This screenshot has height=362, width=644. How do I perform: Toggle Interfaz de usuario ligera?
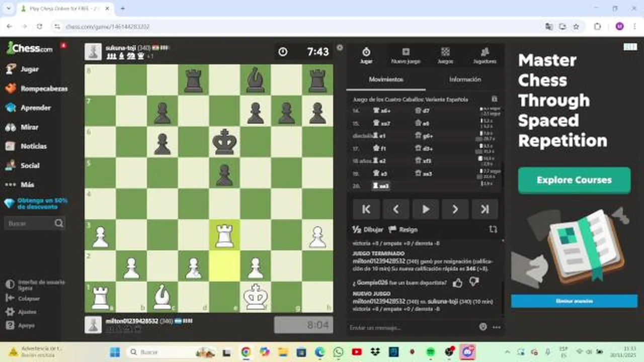point(35,285)
